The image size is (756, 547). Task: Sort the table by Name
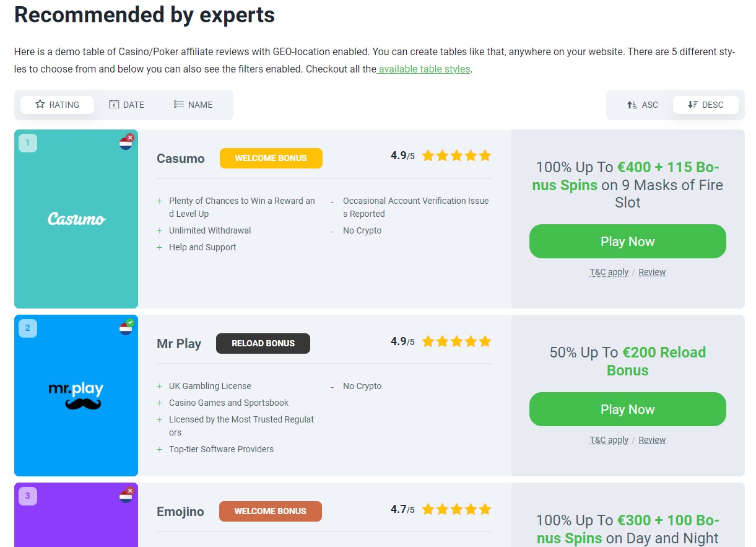click(193, 105)
